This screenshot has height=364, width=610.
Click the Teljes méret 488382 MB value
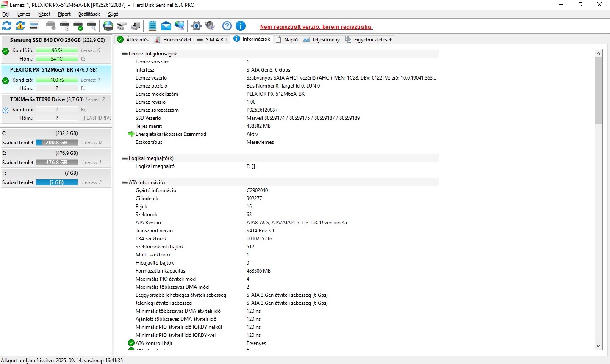[258, 126]
